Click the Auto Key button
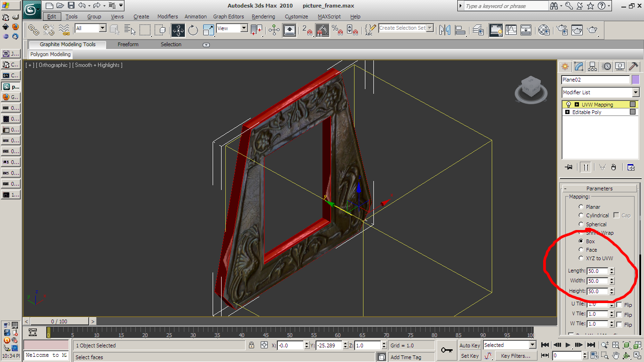The image size is (644, 362). 470,346
